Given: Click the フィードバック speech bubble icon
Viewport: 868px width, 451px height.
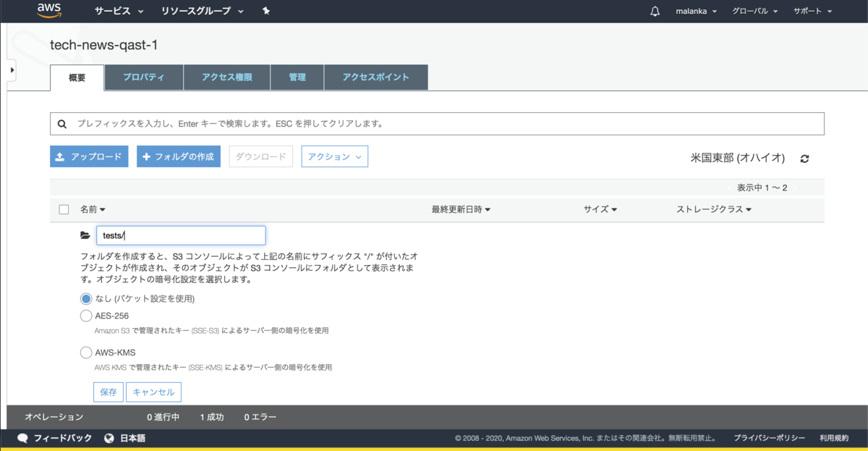Looking at the screenshot, I should [x=22, y=438].
